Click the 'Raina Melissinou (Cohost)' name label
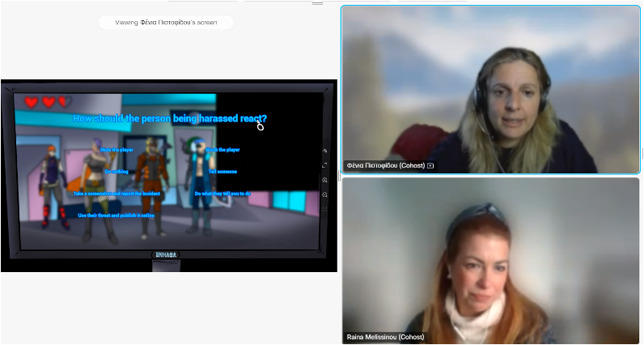Image resolution: width=644 pixels, height=345 pixels. coord(385,337)
